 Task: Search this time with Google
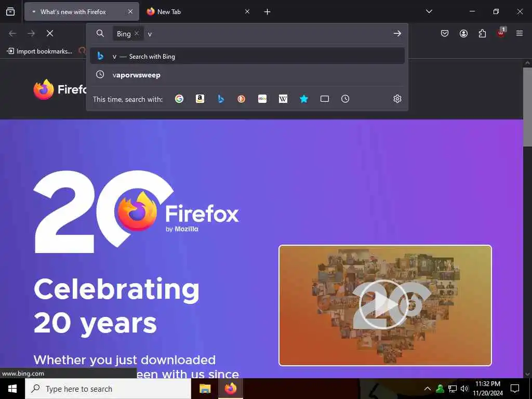click(179, 99)
